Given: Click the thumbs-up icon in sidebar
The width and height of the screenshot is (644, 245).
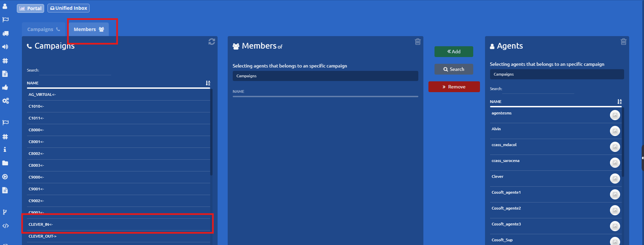Looking at the screenshot, I should [x=5, y=87].
